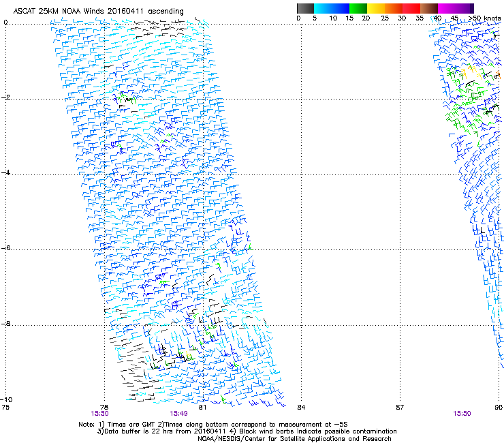Click the note '3)Data buffer is 22 hrs from 20160411'
This screenshot has height=443, width=504.
click(162, 431)
